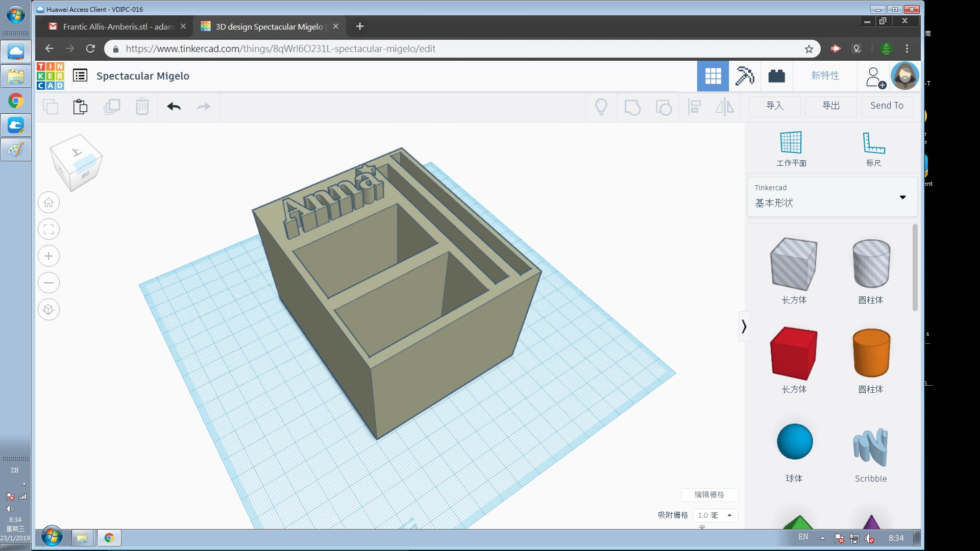Open the user profile avatar
Image resolution: width=980 pixels, height=551 pixels.
(x=905, y=76)
